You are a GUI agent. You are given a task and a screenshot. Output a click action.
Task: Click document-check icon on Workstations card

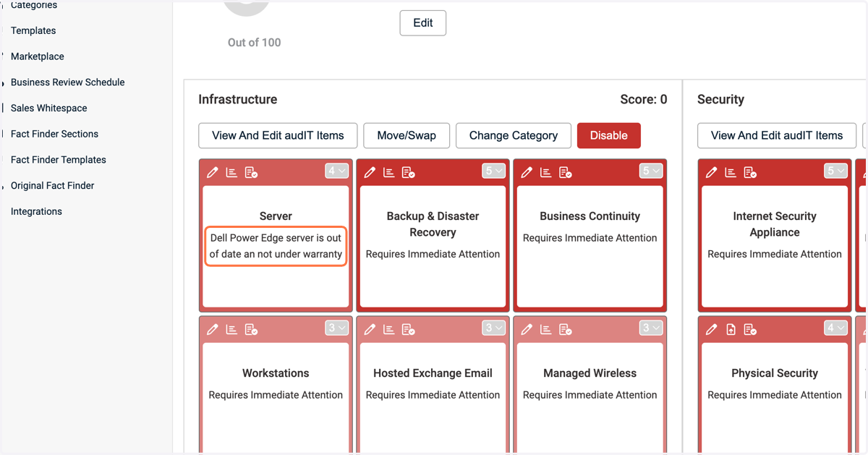[251, 329]
